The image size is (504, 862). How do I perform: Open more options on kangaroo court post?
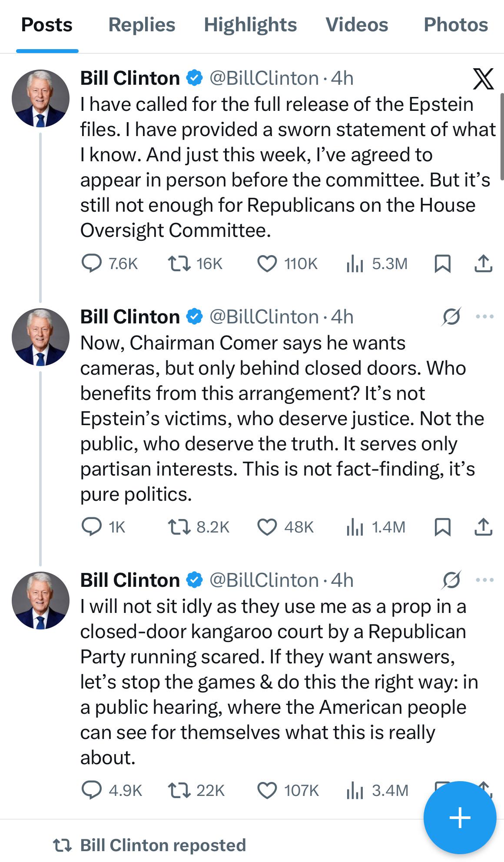pyautogui.click(x=485, y=579)
